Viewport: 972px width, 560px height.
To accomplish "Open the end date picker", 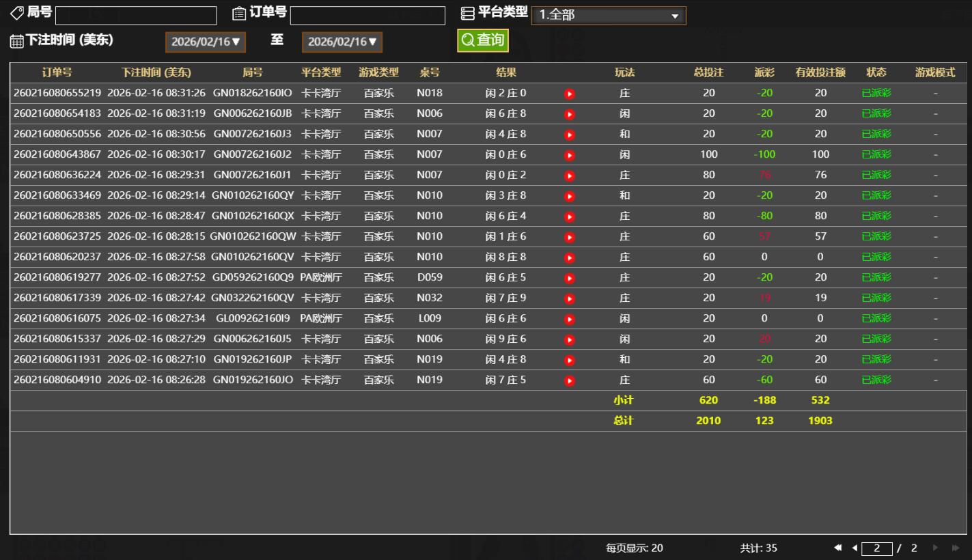I will [x=342, y=42].
